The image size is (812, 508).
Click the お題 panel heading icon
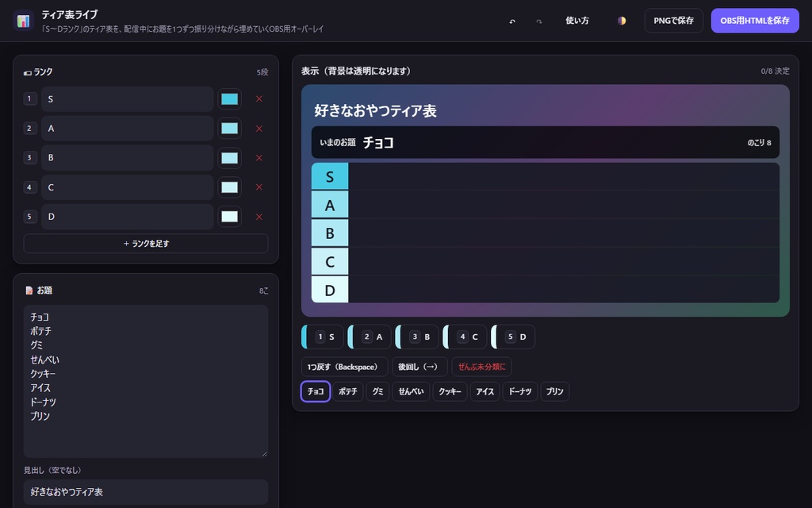coord(29,291)
